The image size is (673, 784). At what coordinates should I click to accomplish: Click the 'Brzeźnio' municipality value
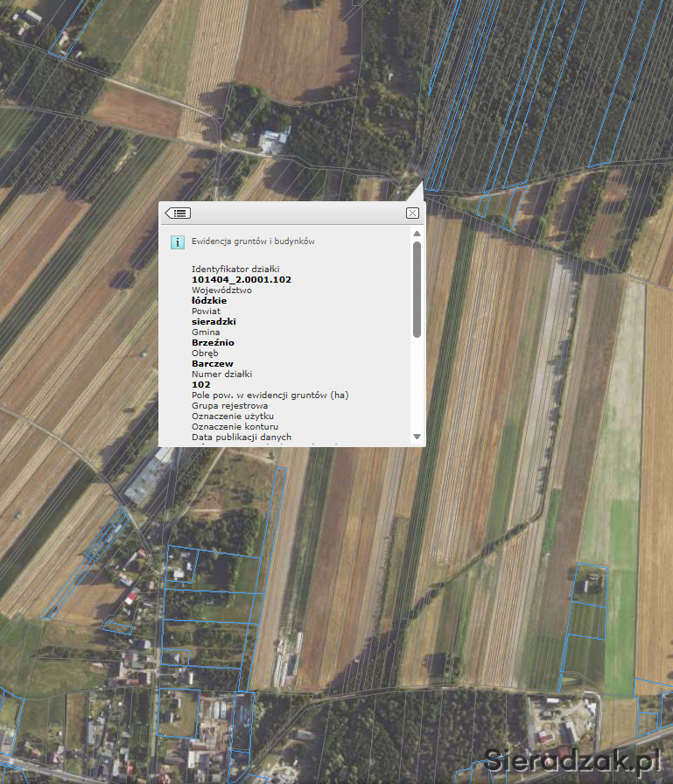(x=213, y=342)
